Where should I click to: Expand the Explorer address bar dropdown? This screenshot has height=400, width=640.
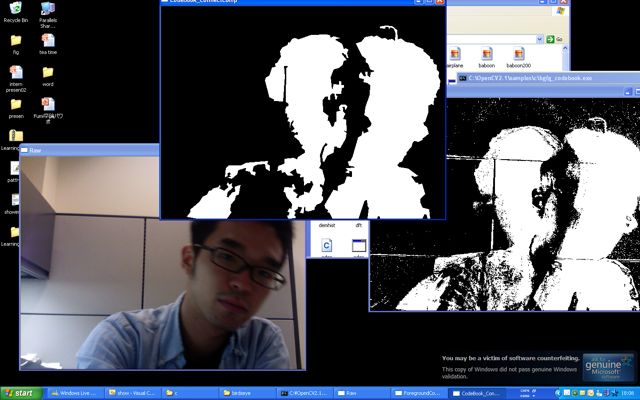[x=540, y=39]
